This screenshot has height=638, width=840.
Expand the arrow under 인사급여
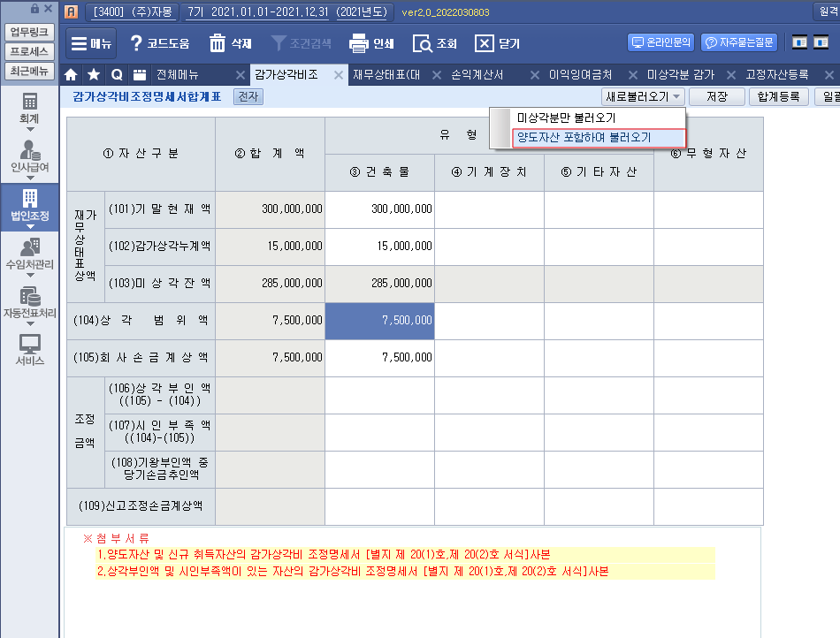click(30, 178)
